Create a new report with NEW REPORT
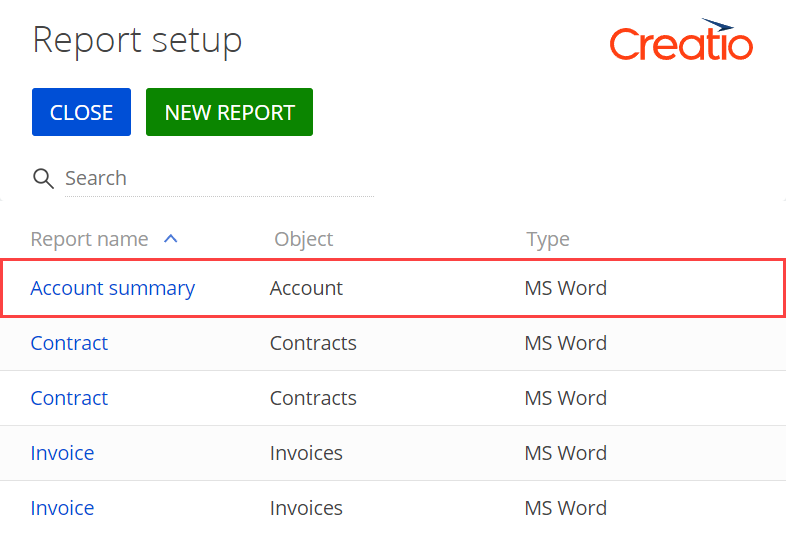The height and width of the screenshot is (535, 786). (x=229, y=112)
